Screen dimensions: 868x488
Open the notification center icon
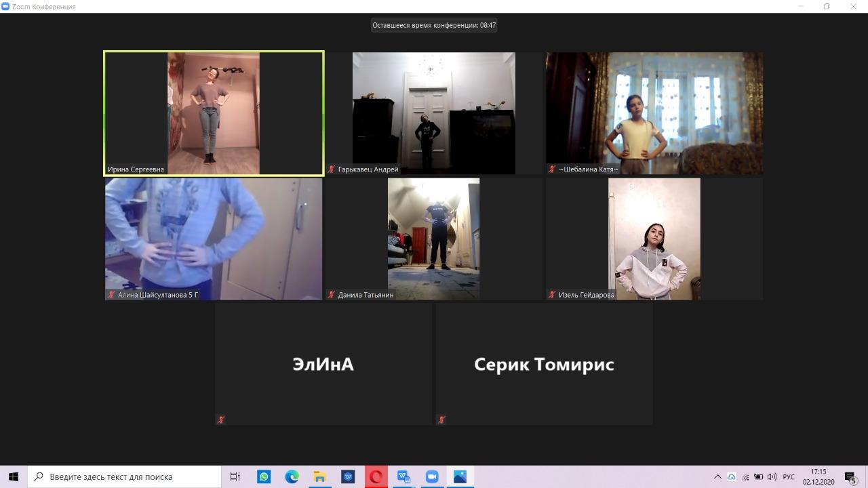pos(850,476)
